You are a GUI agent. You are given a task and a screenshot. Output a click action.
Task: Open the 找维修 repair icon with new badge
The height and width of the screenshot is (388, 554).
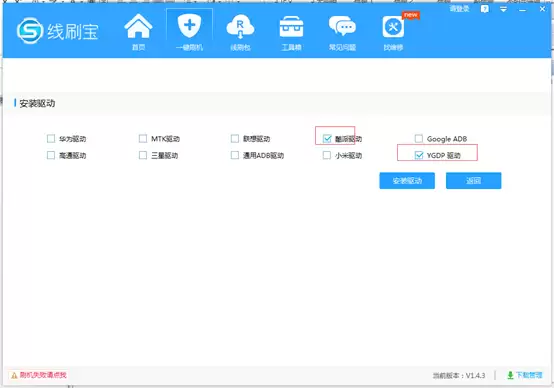point(393,27)
